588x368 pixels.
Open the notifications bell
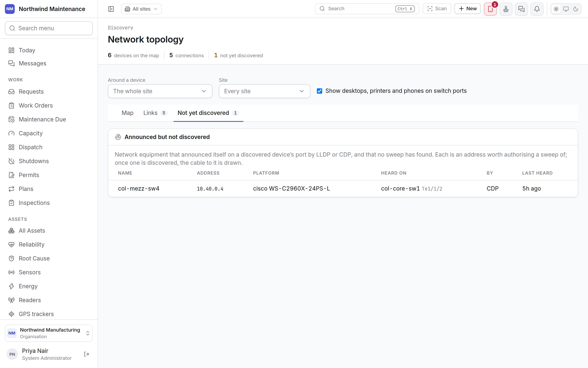pos(537,9)
